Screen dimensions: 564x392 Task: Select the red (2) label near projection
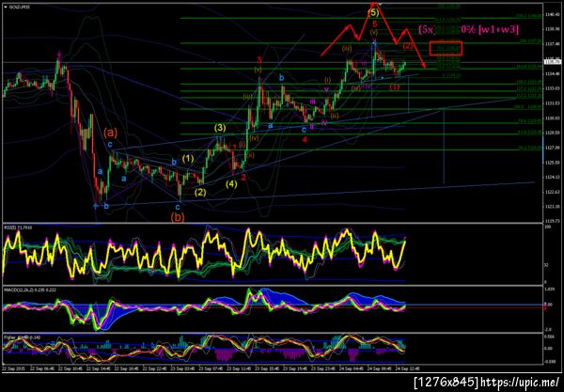[x=408, y=46]
